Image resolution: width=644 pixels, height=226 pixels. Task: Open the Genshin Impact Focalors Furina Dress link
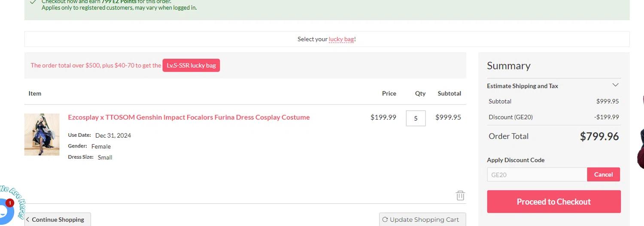point(188,117)
